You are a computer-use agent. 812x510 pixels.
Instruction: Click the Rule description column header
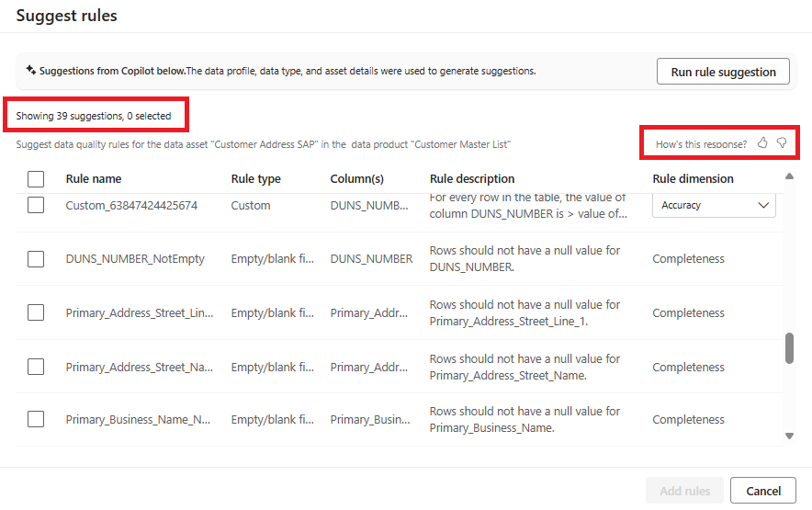(472, 179)
